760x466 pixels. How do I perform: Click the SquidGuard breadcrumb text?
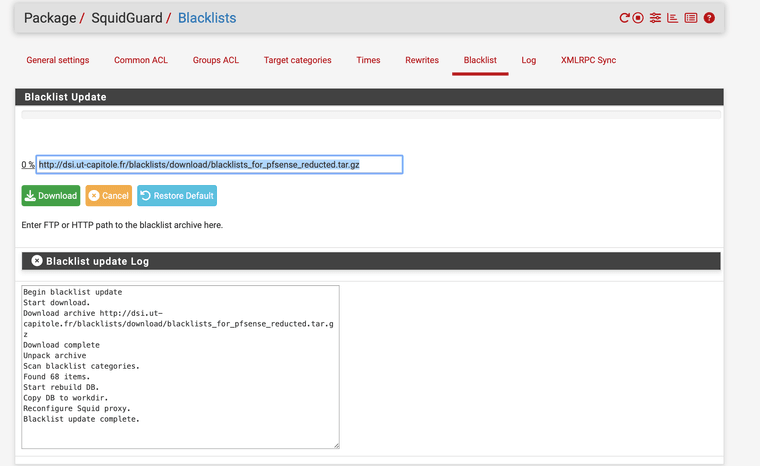(127, 18)
